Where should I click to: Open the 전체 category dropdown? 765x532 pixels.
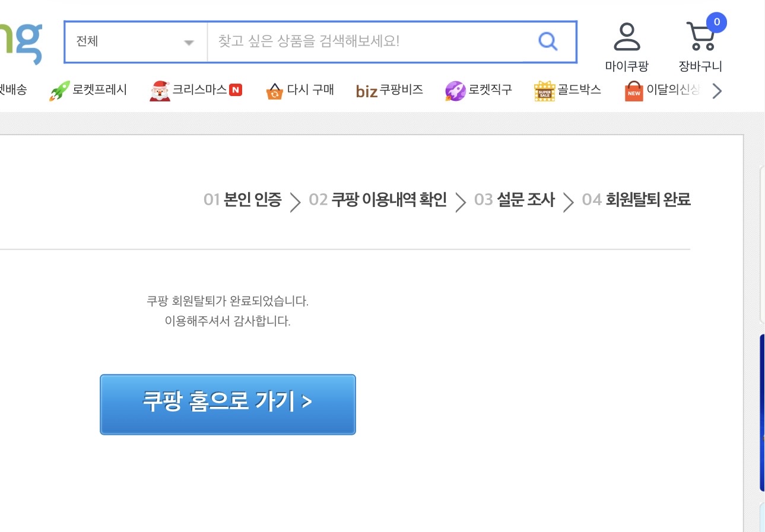(135, 42)
